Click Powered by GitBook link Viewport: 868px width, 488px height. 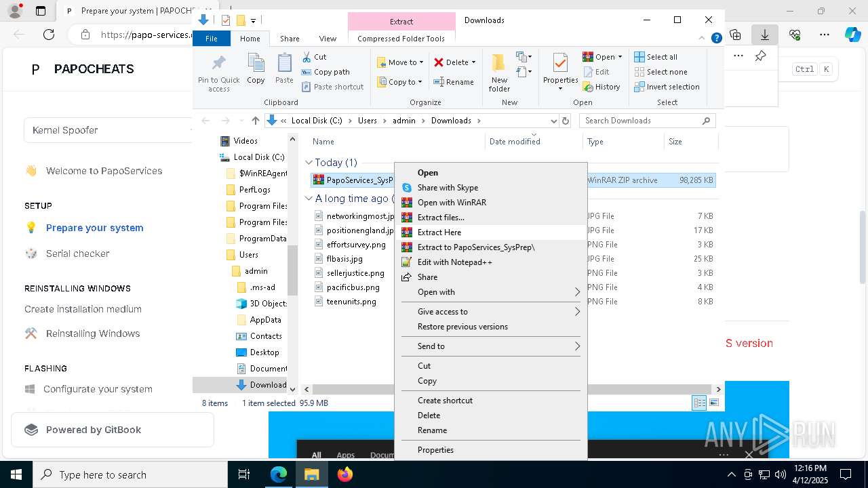click(x=113, y=430)
